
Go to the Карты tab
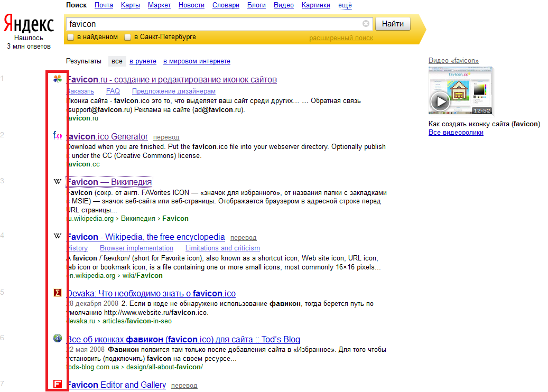pos(131,5)
